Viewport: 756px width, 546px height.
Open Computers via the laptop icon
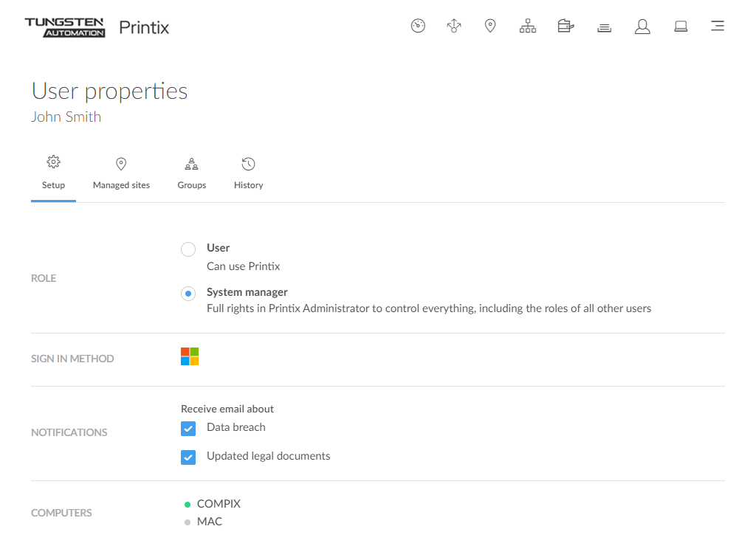click(x=681, y=27)
